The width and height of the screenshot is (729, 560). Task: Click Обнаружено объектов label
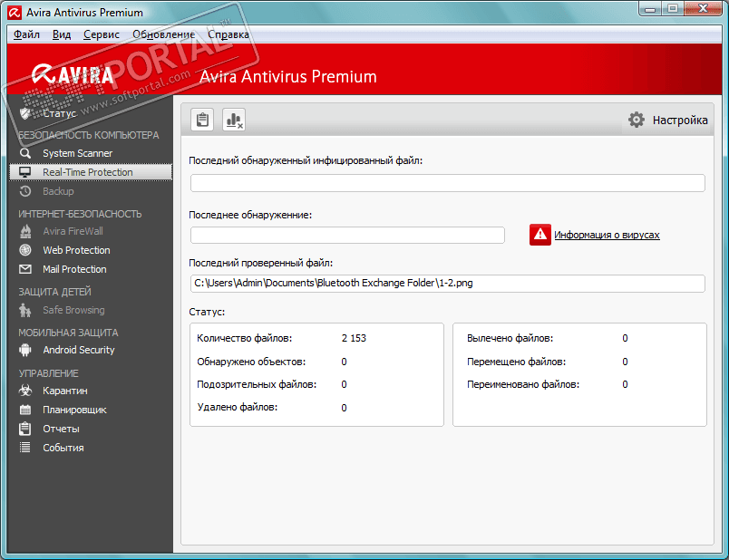[251, 362]
